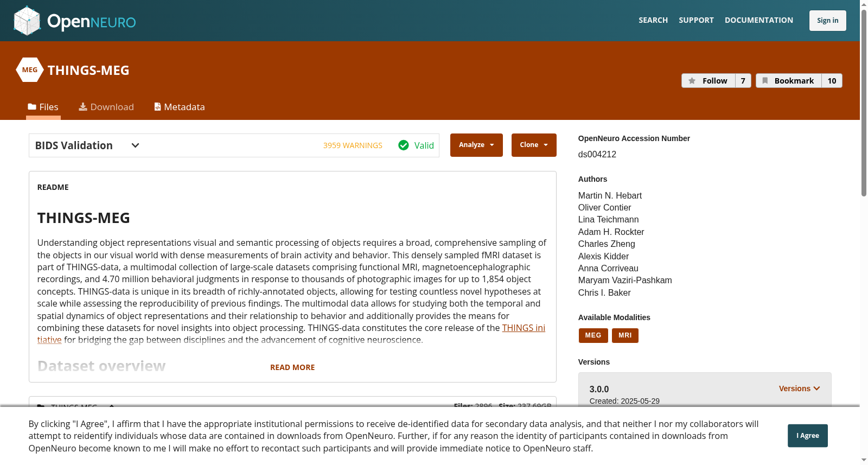Click the THINGS-MEG README heading
This screenshot has width=868, height=465.
(x=84, y=218)
